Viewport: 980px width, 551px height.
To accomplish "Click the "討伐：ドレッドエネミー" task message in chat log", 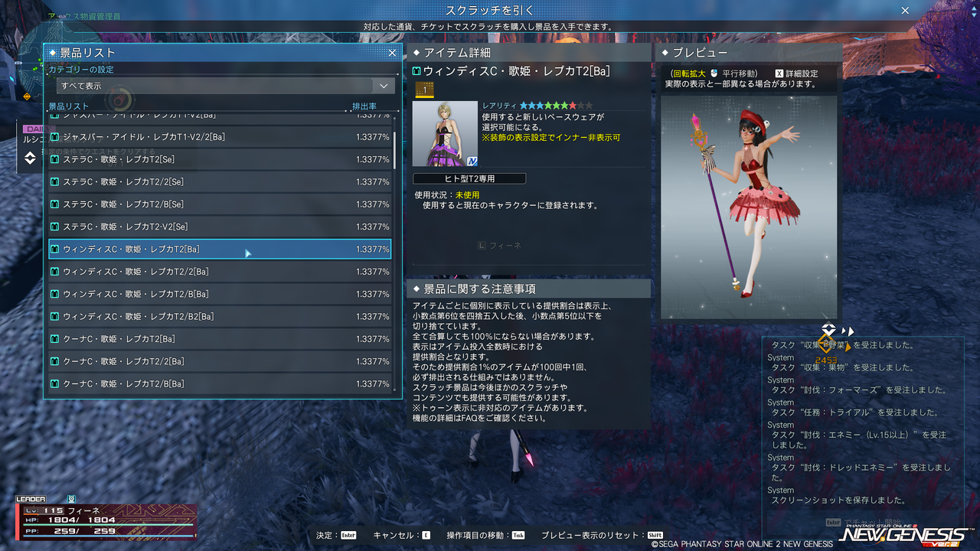I will tap(861, 472).
